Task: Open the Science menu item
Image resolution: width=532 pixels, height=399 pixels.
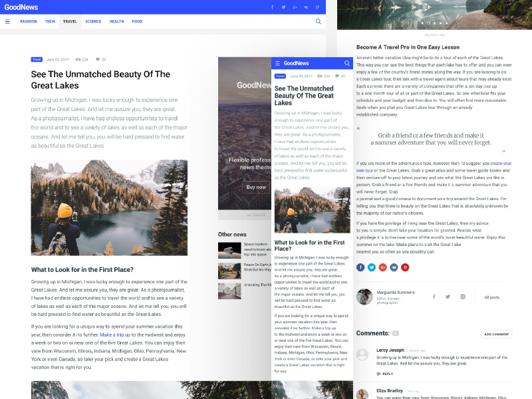Action: click(93, 21)
